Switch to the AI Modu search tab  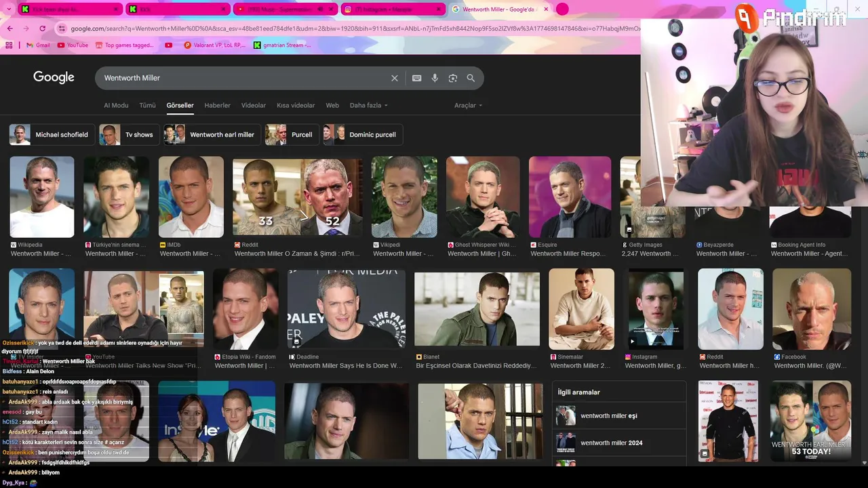point(116,106)
